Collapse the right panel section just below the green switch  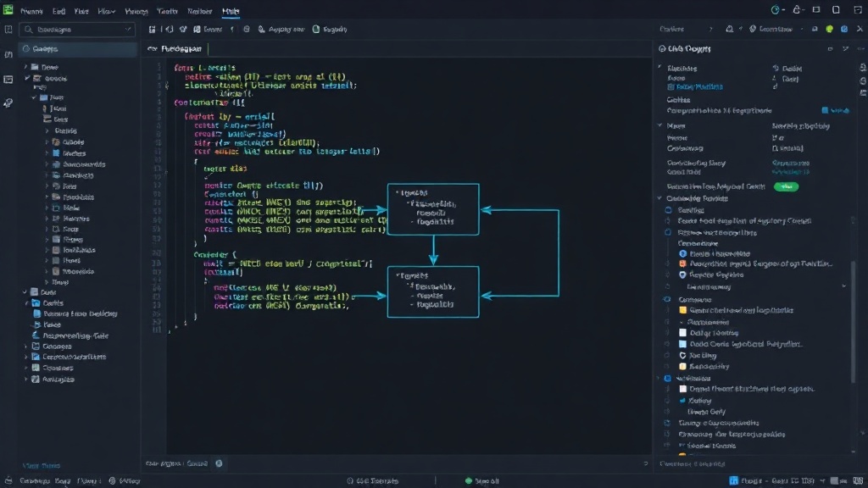click(x=659, y=198)
